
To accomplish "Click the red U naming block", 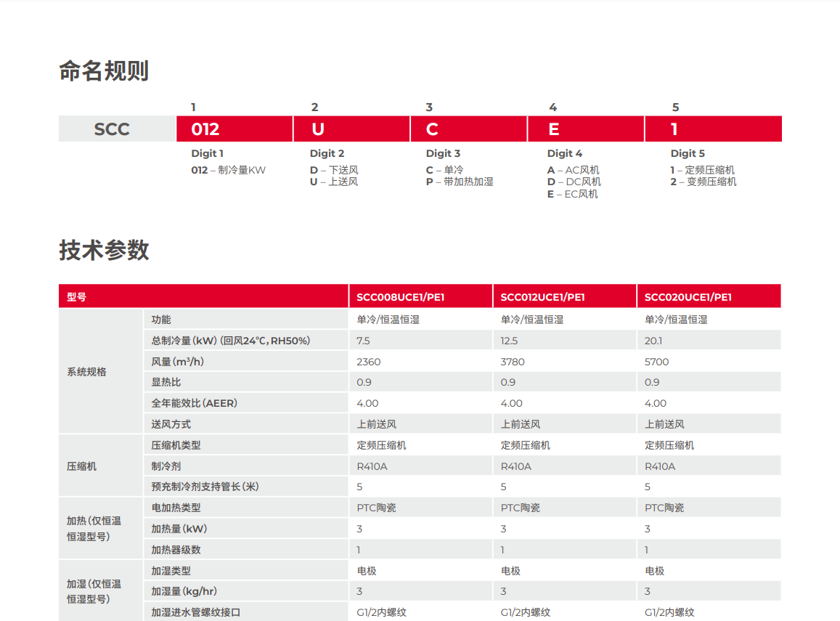I will pyautogui.click(x=351, y=129).
